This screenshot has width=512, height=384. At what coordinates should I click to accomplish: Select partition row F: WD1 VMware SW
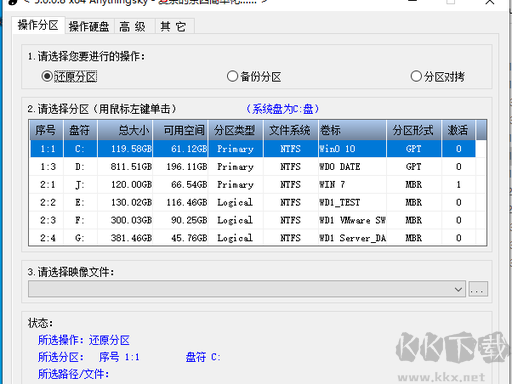coord(253,220)
